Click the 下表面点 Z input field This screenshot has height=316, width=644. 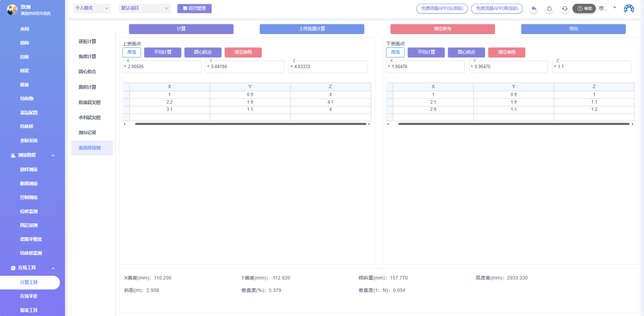tap(594, 67)
